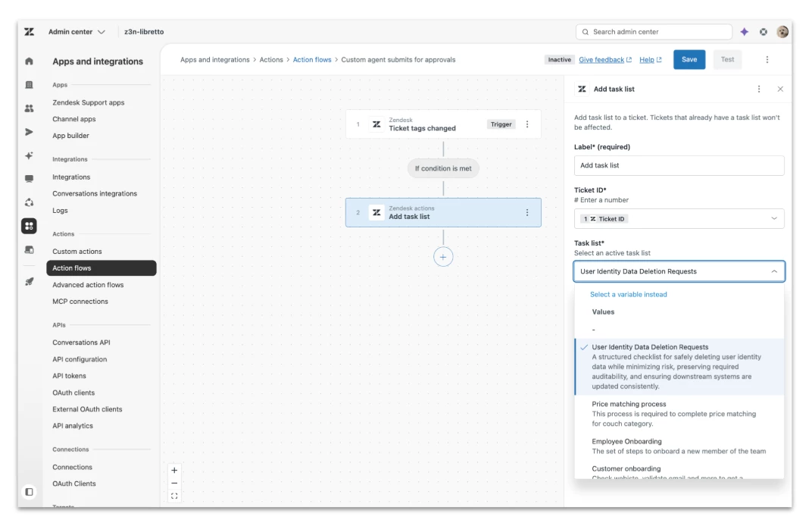Open the Help link
Image resolution: width=812 pixels, height=529 pixels.
[x=651, y=60]
